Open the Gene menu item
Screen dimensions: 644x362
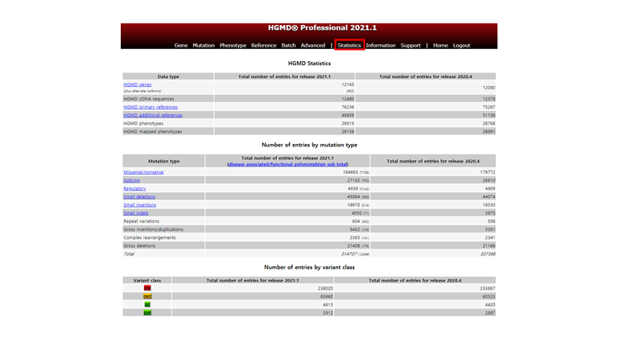pyautogui.click(x=180, y=45)
